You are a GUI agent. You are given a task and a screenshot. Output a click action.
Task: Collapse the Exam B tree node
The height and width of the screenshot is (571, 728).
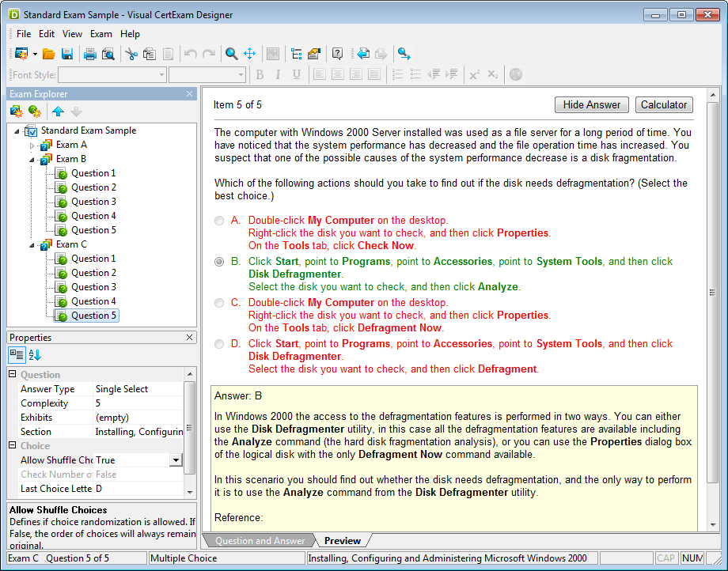click(x=32, y=160)
